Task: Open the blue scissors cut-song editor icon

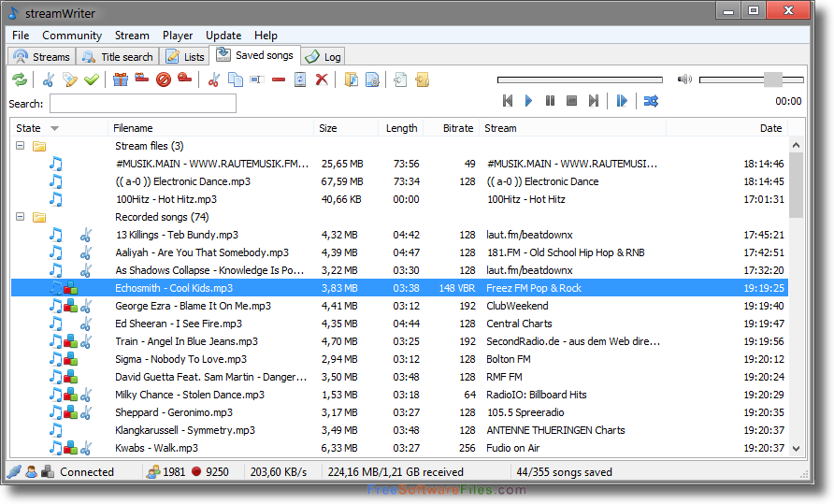Action: click(x=49, y=79)
